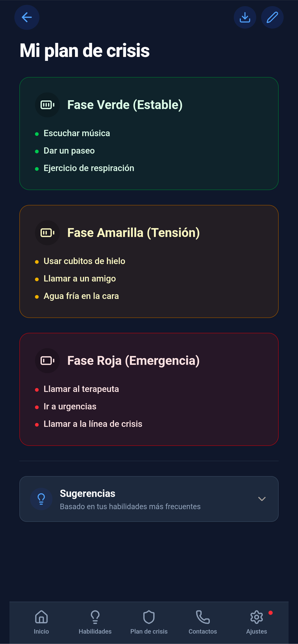Select the half battery icon of Fase Amarilla
Screen dimensions: 298x644
point(47,232)
